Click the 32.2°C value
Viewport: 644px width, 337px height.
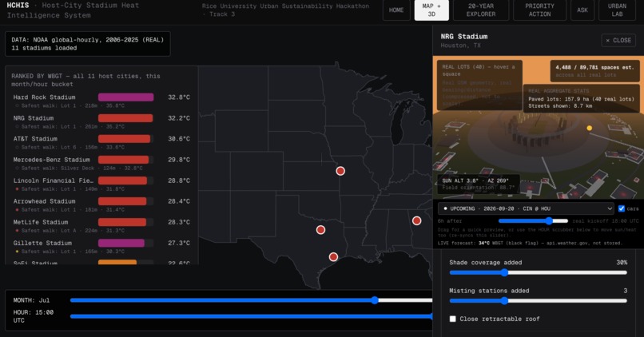coord(179,118)
